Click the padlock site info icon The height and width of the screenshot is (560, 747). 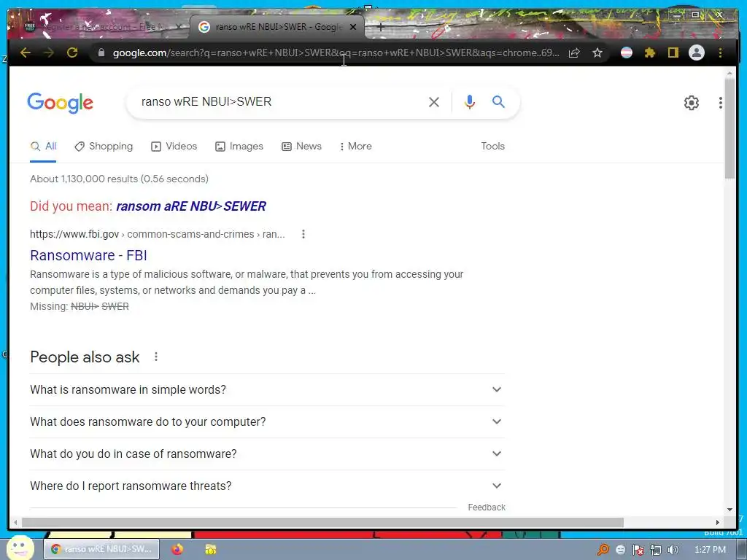(101, 52)
